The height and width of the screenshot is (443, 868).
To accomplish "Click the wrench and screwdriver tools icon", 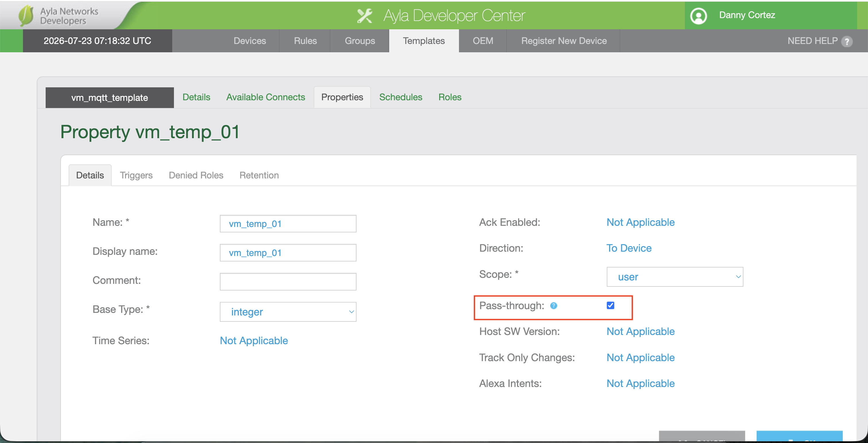I will pyautogui.click(x=365, y=16).
